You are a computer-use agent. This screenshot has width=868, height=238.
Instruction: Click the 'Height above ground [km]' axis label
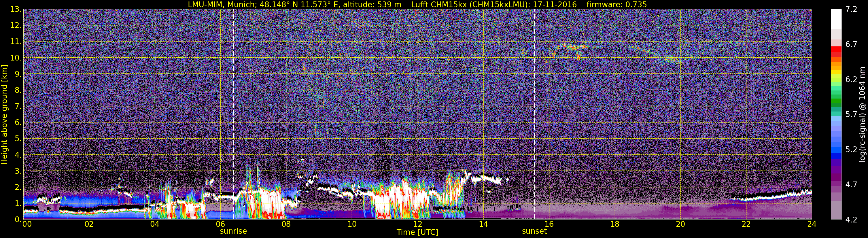(4, 115)
